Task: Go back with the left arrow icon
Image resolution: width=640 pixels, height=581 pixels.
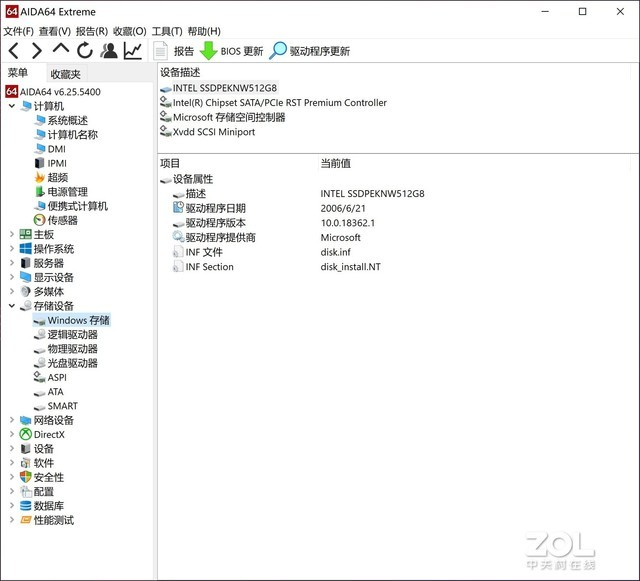Action: pos(14,51)
